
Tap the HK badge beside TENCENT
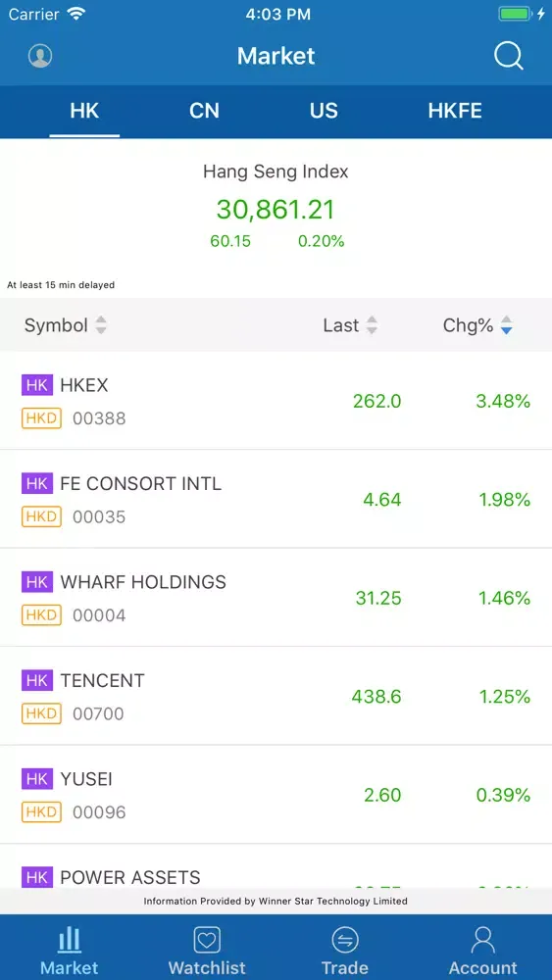[37, 680]
